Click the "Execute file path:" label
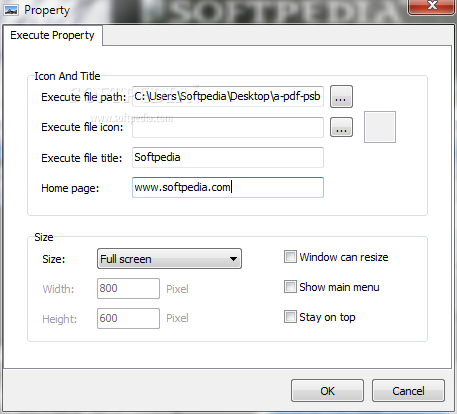The width and height of the screenshot is (457, 414). pos(84,97)
